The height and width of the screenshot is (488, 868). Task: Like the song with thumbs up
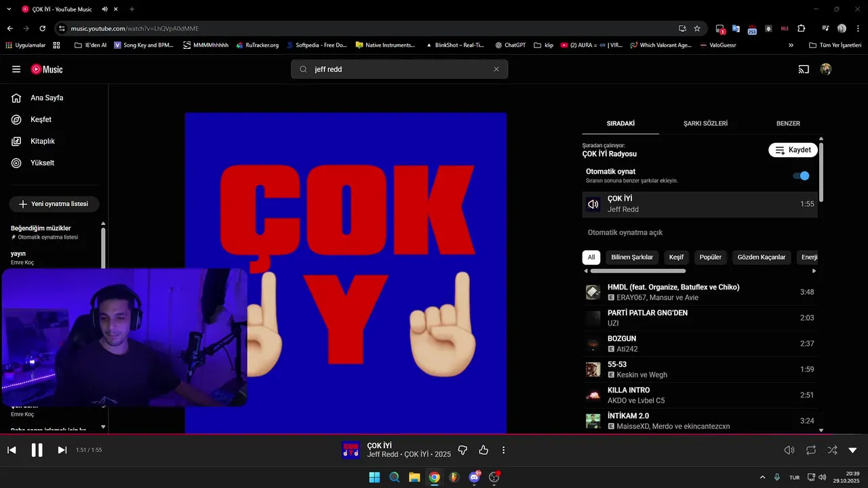coord(484,450)
